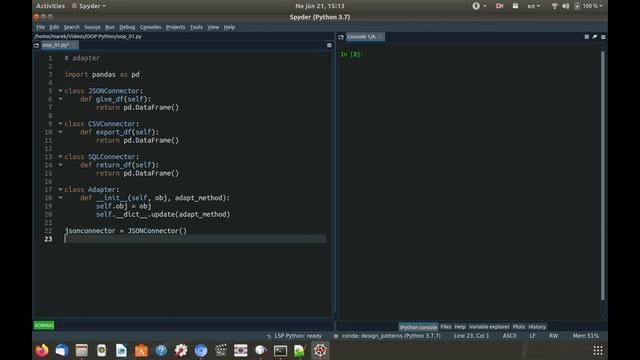The image size is (640, 360).
Task: Open LibreOffice Writer from the dock
Action: [121, 350]
